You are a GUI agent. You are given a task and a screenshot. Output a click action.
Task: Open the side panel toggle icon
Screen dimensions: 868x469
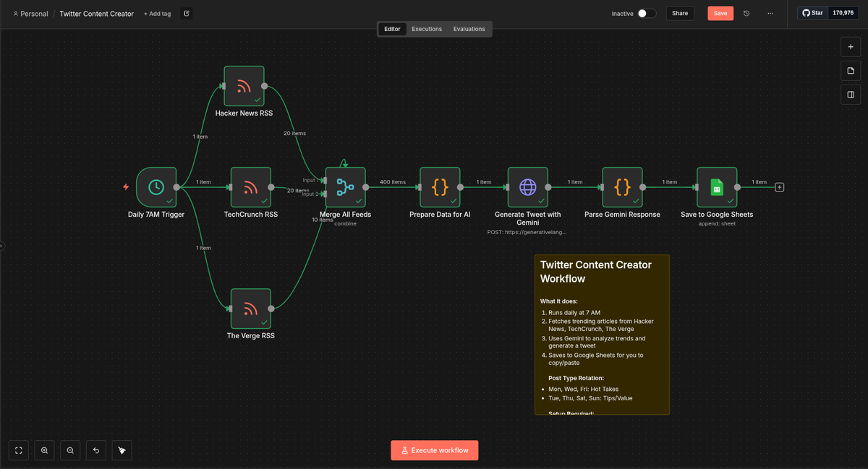(851, 95)
